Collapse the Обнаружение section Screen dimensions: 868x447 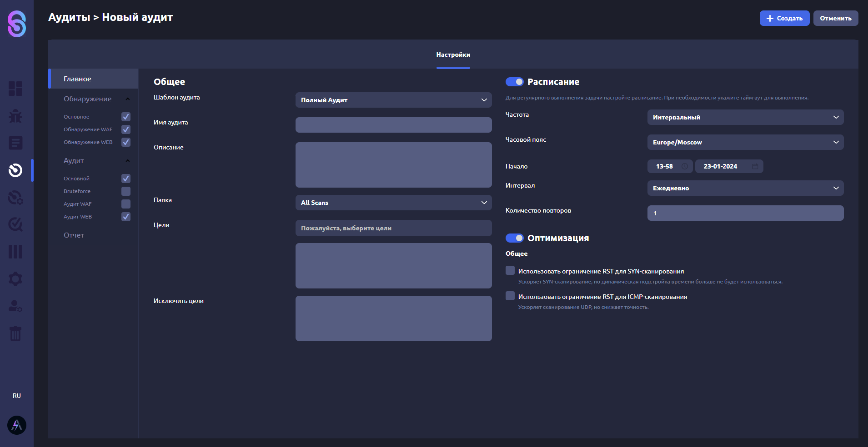click(128, 99)
